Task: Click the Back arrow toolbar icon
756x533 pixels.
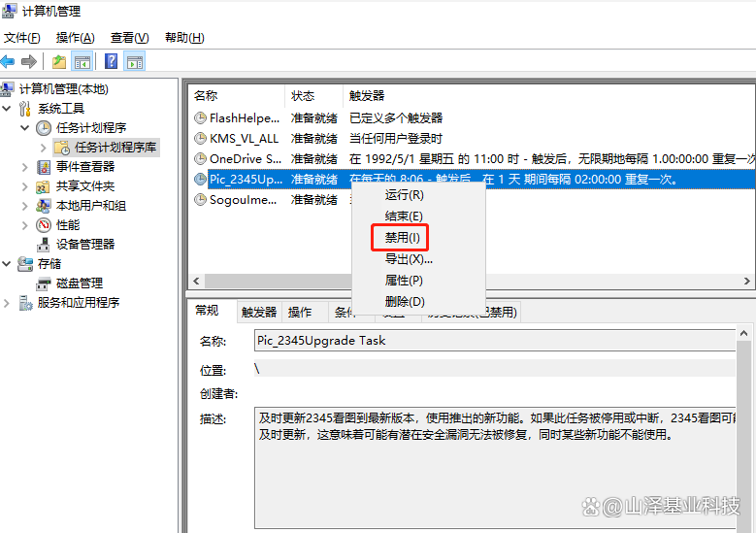Action: click(x=8, y=62)
